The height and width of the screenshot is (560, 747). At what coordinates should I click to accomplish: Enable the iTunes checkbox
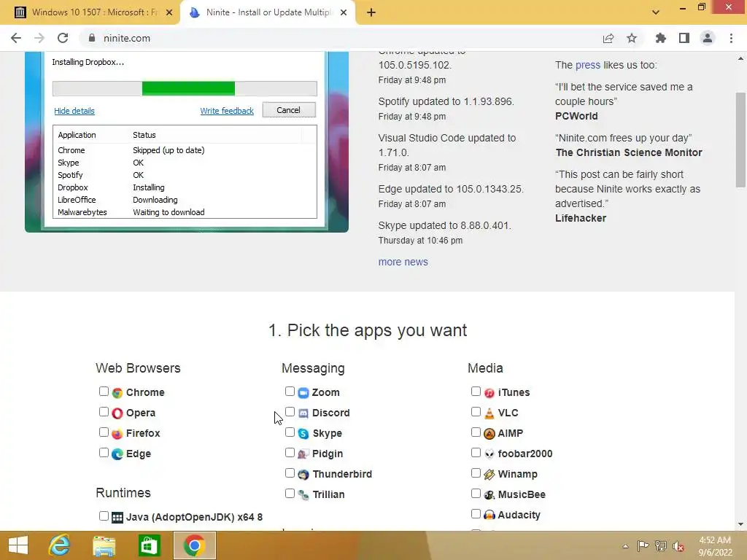[476, 392]
